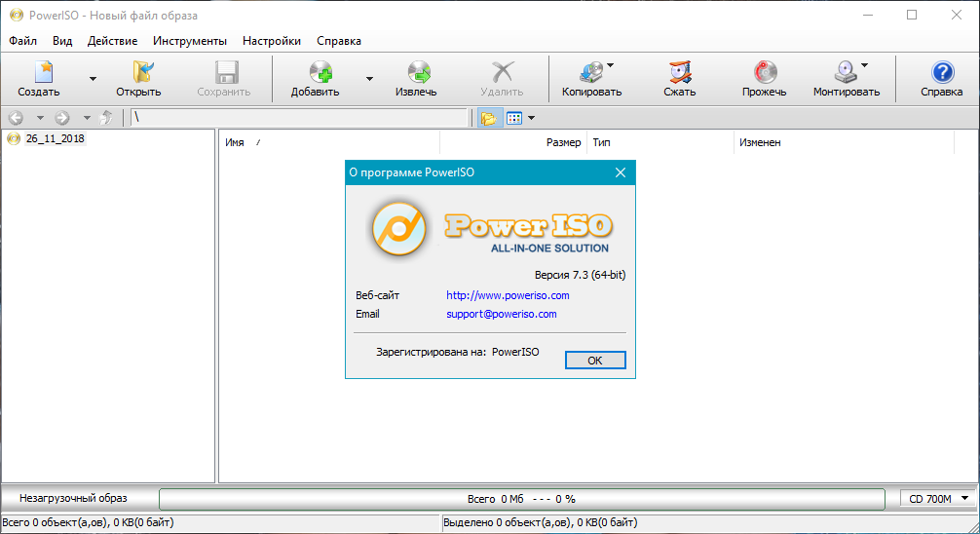Click the Сохранить (Save) floppy icon
Screen dimensions: 980x534
(x=226, y=72)
